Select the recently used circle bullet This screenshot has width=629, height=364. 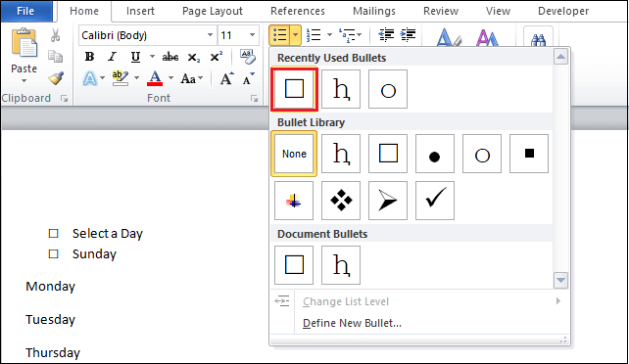[388, 89]
